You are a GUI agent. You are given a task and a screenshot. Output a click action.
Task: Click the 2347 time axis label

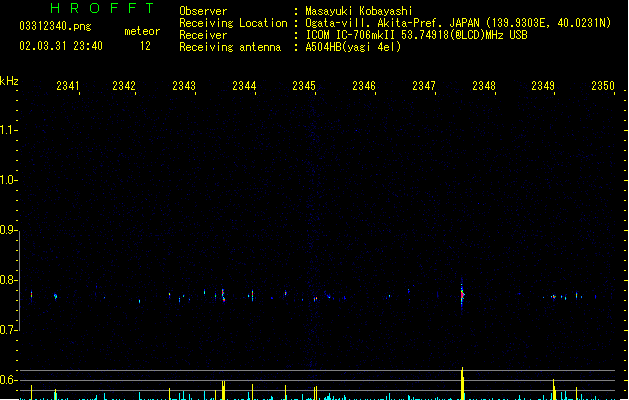(x=424, y=86)
